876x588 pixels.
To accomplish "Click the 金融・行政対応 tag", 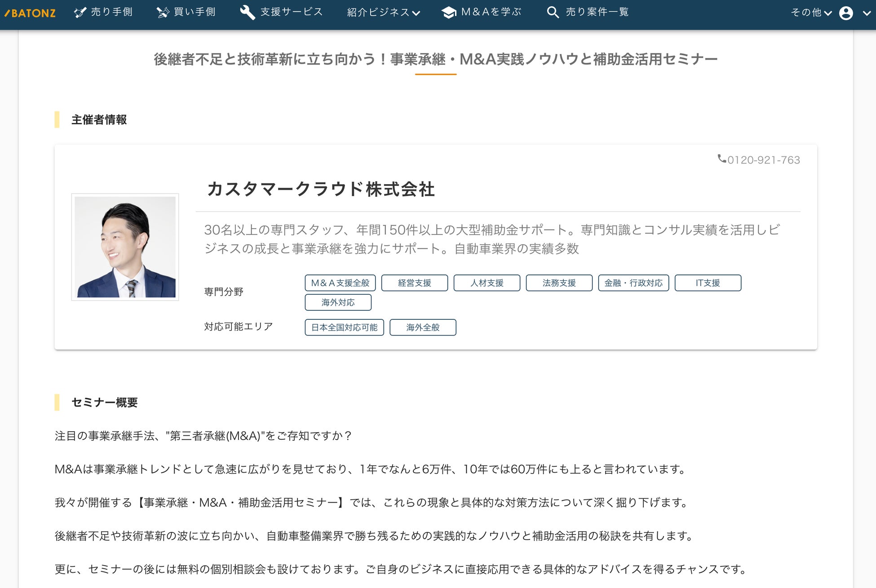I will point(633,283).
